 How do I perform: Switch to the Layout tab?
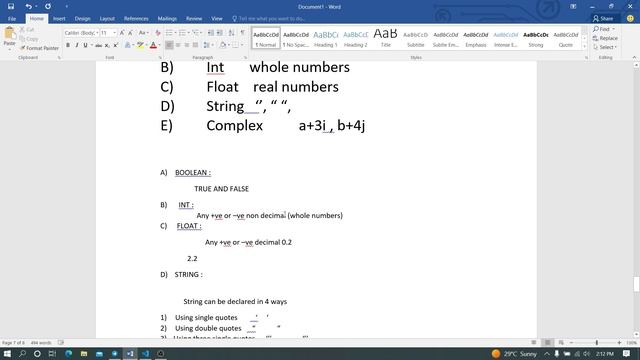(107, 19)
